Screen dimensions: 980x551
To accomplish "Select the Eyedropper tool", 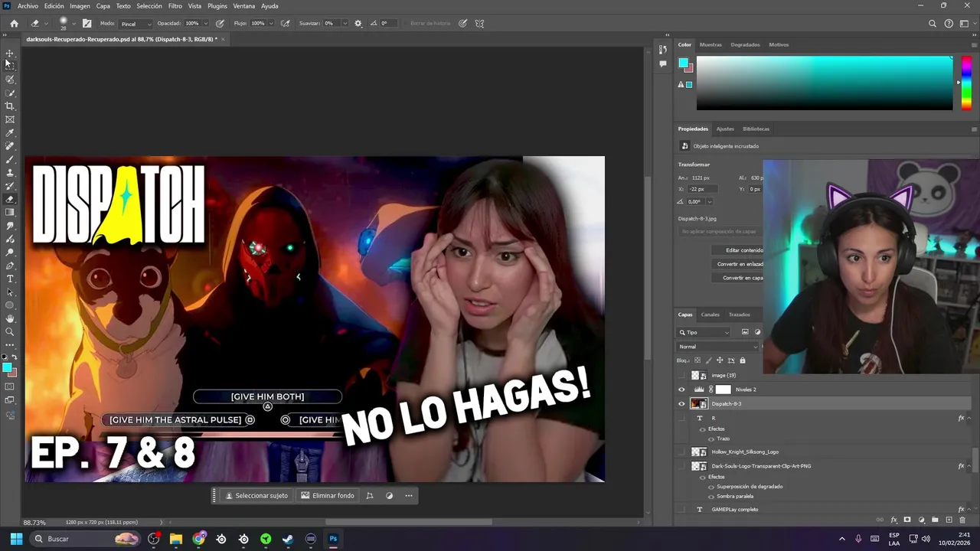I will tap(10, 132).
